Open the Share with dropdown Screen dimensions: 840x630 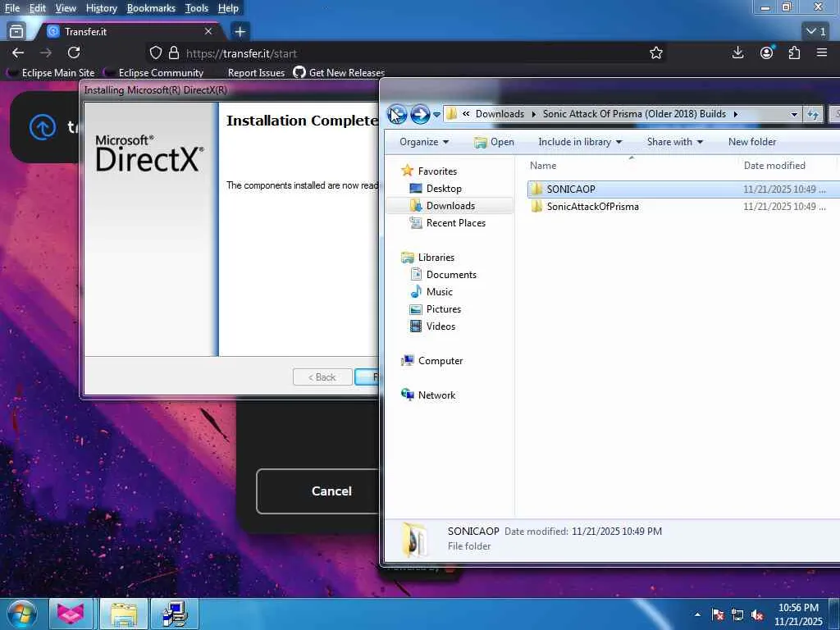674,142
